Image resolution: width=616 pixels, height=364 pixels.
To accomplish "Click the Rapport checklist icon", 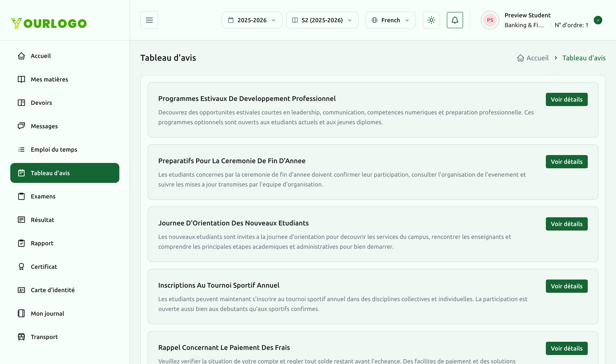I will (x=21, y=243).
